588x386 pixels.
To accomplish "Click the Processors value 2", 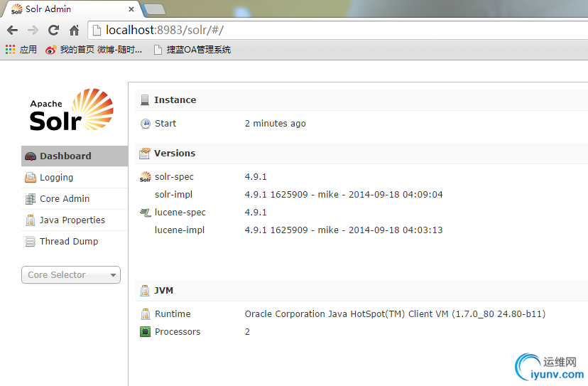I will (x=248, y=331).
